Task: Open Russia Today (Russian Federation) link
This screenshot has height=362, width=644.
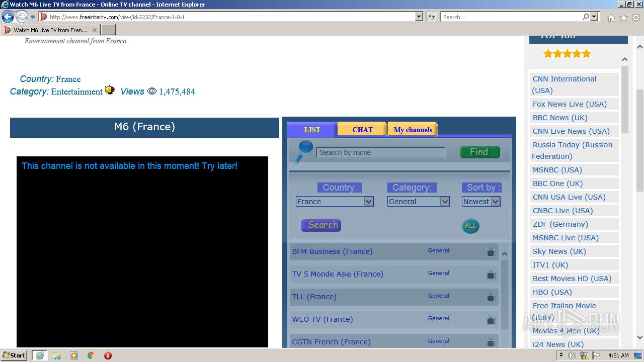Action: pos(572,150)
